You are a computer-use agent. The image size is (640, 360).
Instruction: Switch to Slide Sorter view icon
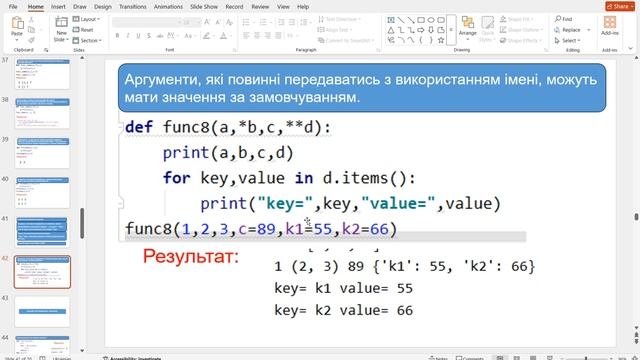[x=516, y=358]
